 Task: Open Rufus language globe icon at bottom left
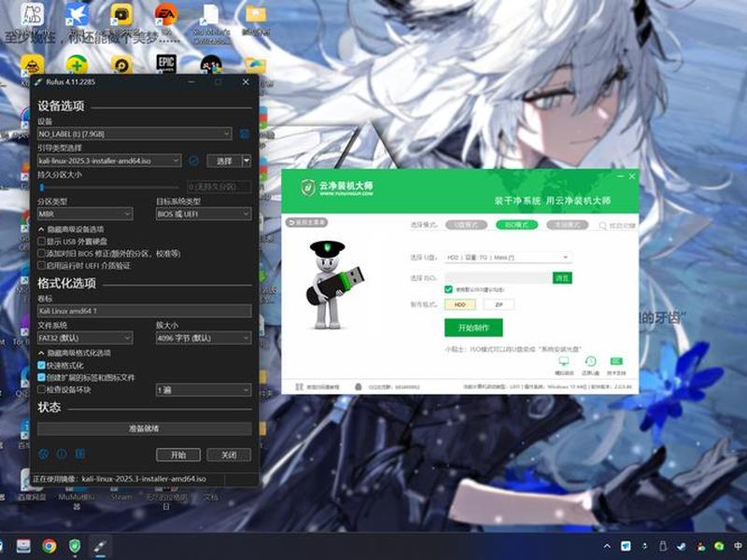tap(43, 454)
